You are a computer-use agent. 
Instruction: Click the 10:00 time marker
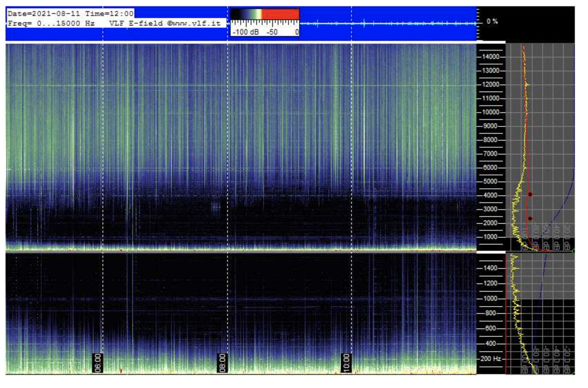(x=346, y=363)
